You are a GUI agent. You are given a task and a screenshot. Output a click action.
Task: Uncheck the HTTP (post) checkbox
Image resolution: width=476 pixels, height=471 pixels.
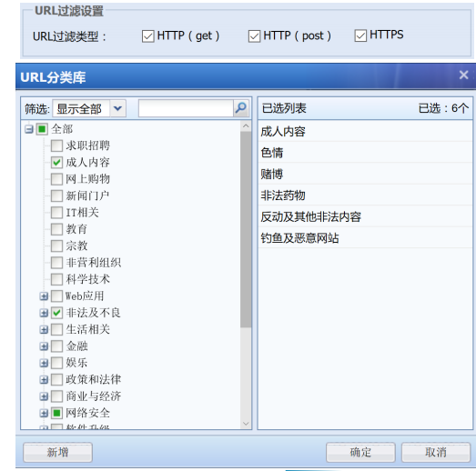click(254, 36)
